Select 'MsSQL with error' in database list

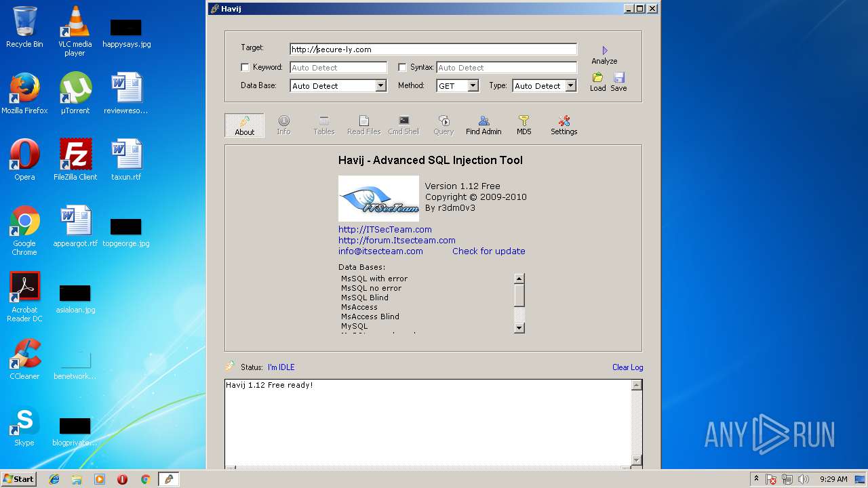[374, 279]
